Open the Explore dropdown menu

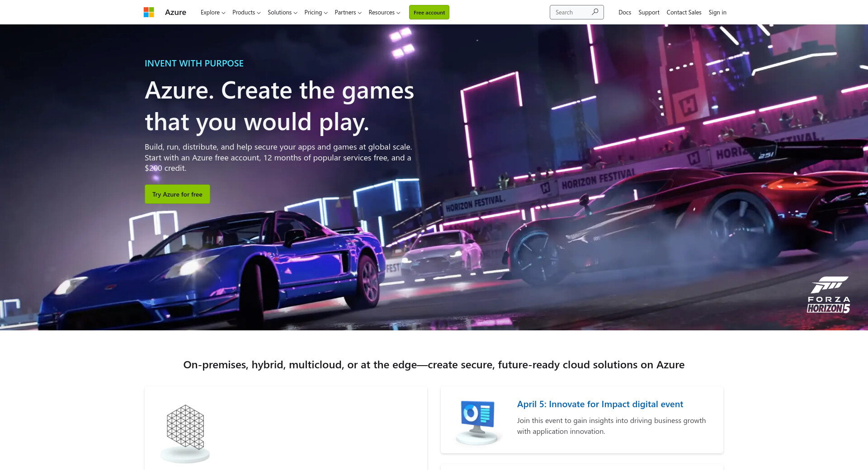[x=213, y=12]
